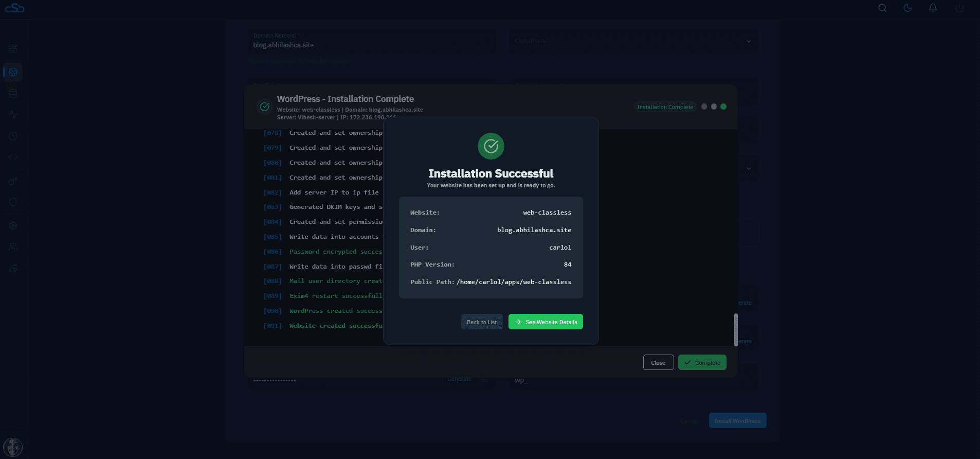
Task: Click the PHP Version 84 value
Action: tap(568, 264)
